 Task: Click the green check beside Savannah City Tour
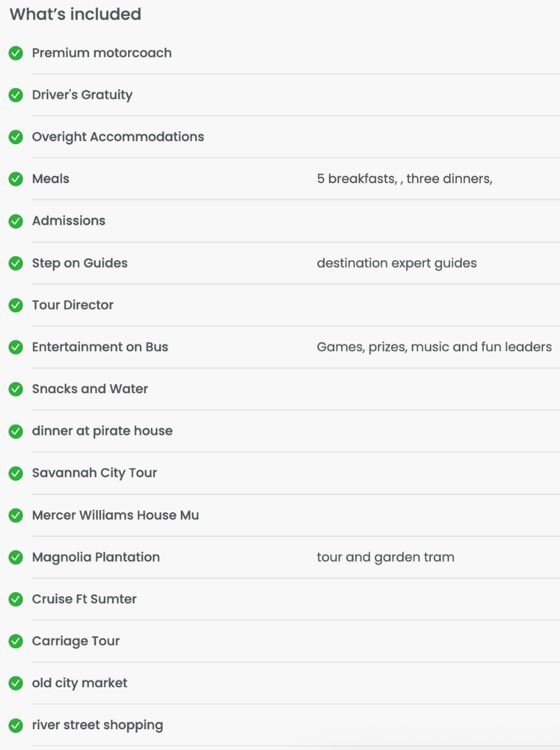[x=16, y=473]
